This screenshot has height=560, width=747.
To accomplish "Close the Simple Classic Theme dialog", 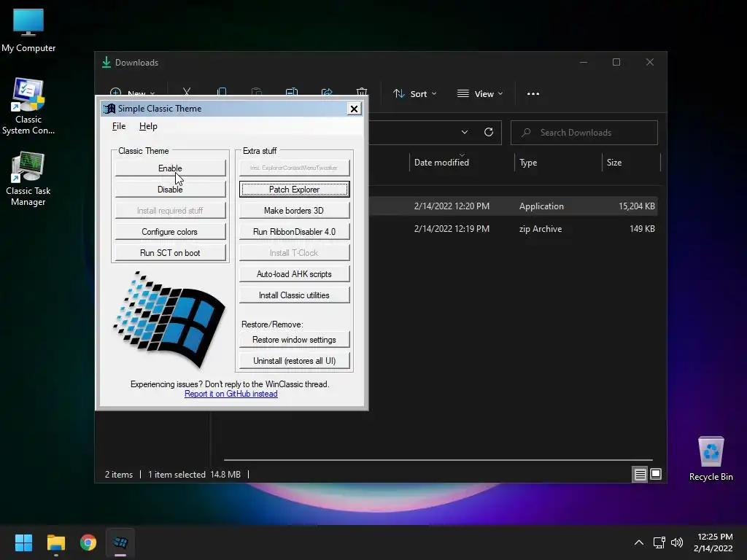I will coord(354,109).
